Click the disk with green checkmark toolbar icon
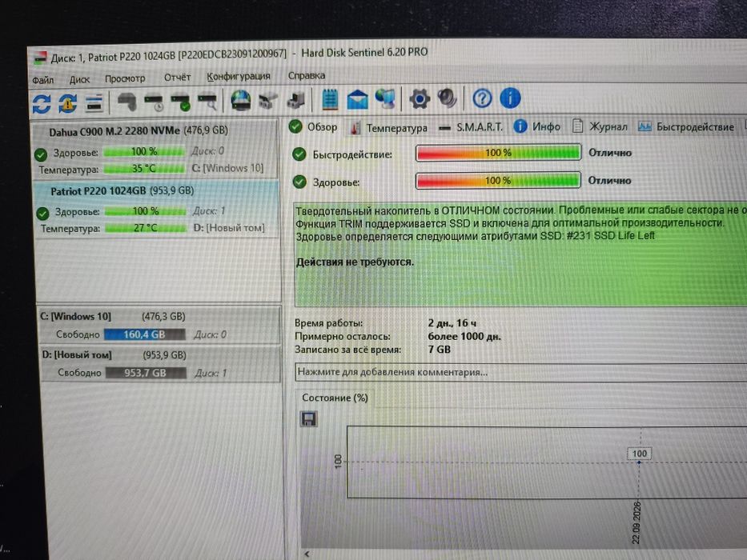The image size is (747, 560). pos(181,102)
